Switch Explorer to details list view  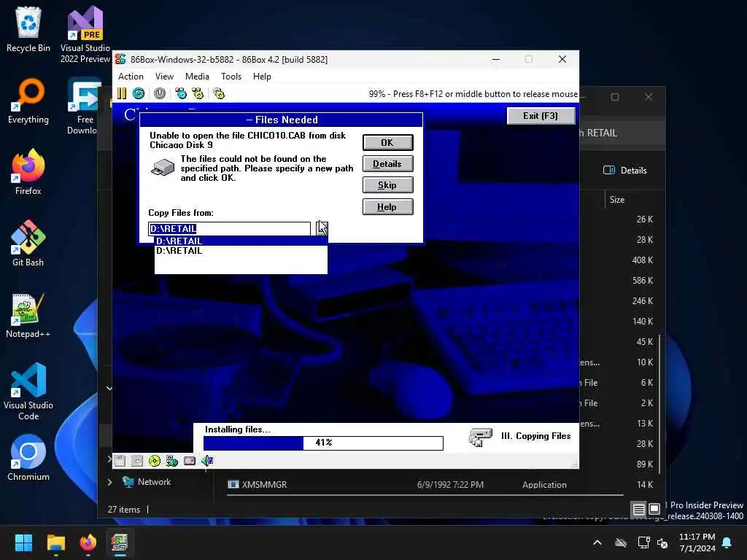(638, 510)
